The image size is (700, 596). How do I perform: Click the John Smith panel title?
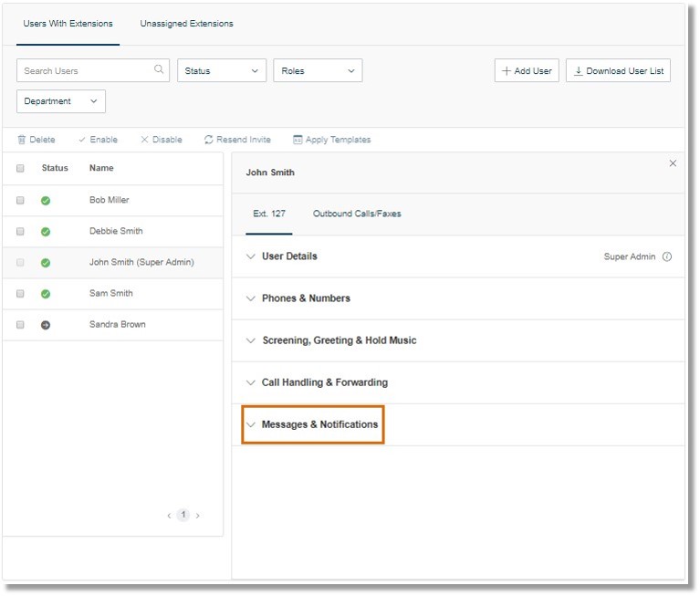point(270,173)
